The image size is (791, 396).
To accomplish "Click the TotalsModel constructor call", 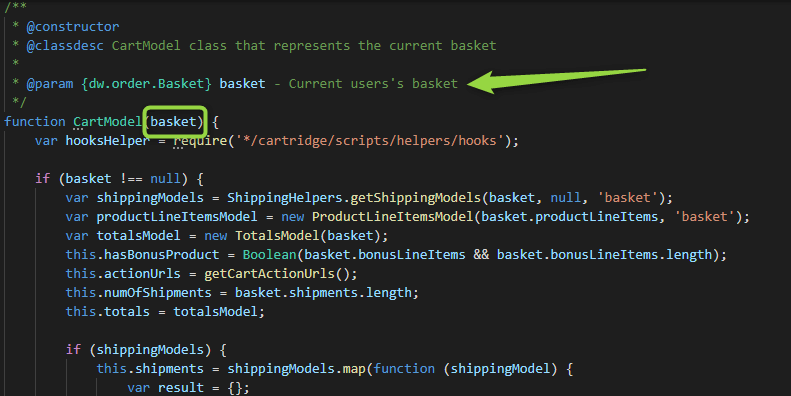I will pos(277,236).
